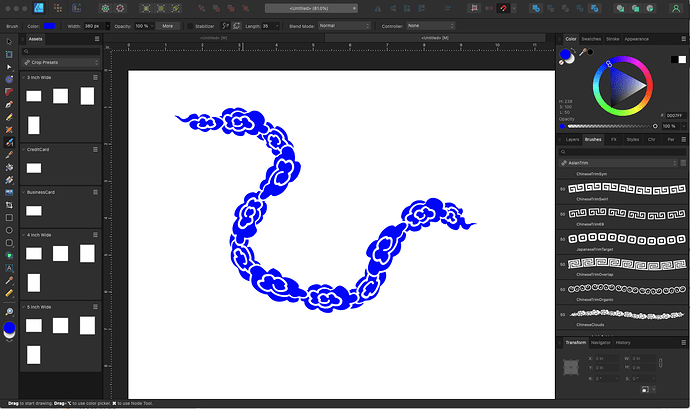
Task: Toggle window mode stabilizer button
Action: pyautogui.click(x=236, y=25)
